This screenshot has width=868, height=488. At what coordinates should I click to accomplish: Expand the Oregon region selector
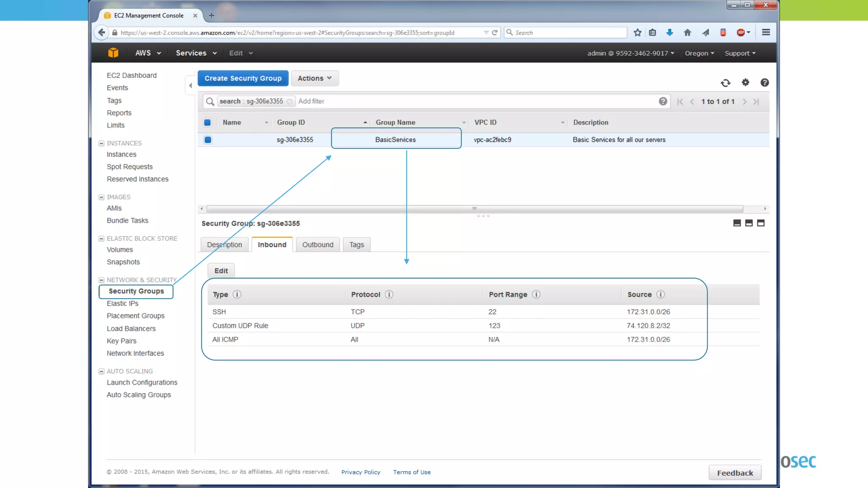click(x=699, y=53)
